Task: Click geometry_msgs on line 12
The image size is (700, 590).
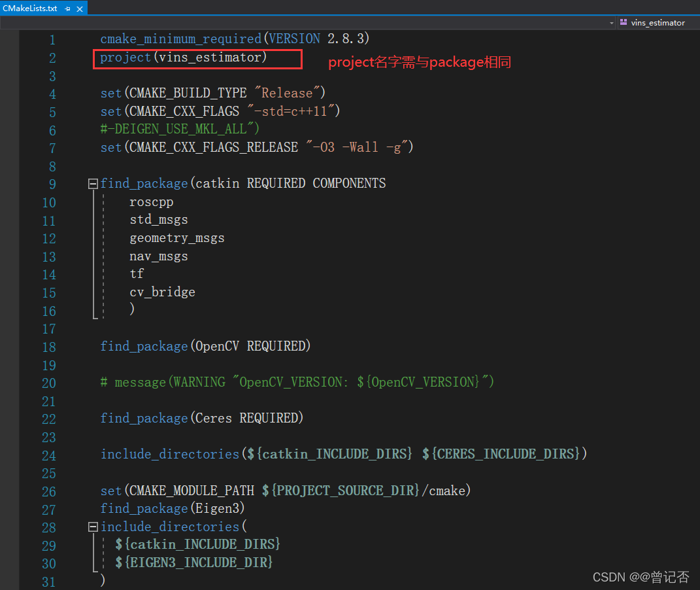Action: point(176,238)
